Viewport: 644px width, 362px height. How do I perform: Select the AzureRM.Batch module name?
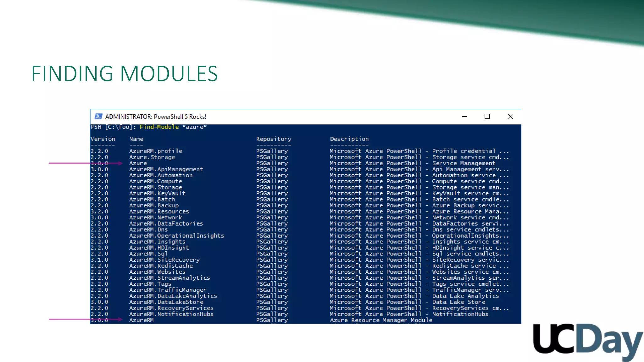pyautogui.click(x=152, y=199)
